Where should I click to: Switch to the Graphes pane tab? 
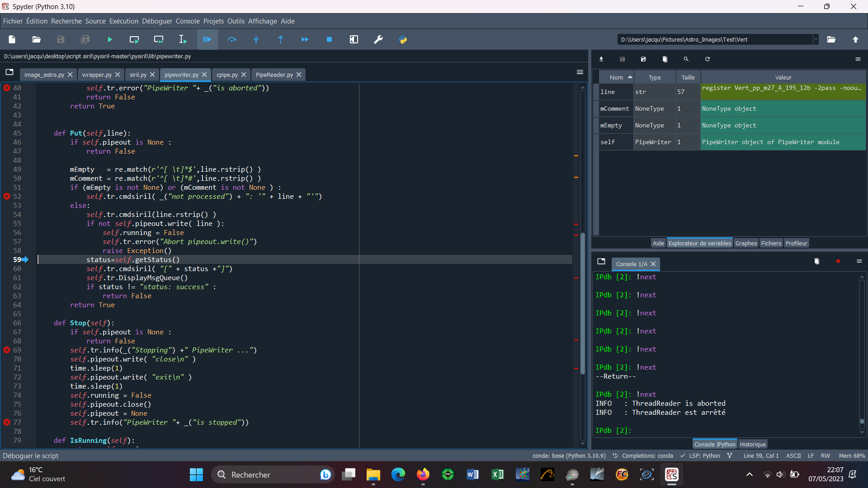coord(746,243)
